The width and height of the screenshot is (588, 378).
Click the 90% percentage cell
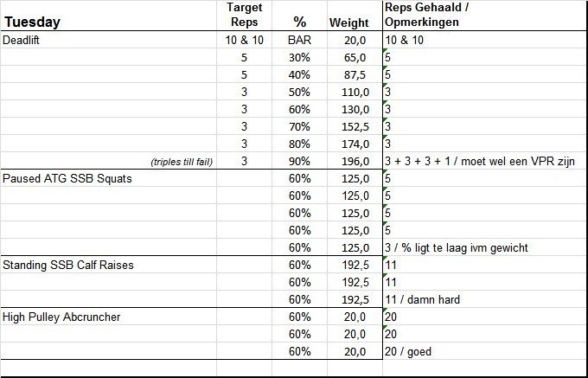click(x=297, y=162)
